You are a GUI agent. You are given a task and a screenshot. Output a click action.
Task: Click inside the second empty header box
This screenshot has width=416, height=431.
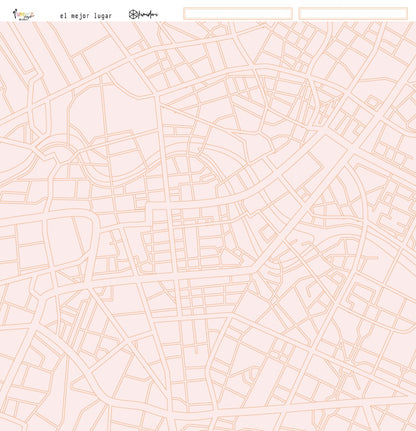point(353,14)
